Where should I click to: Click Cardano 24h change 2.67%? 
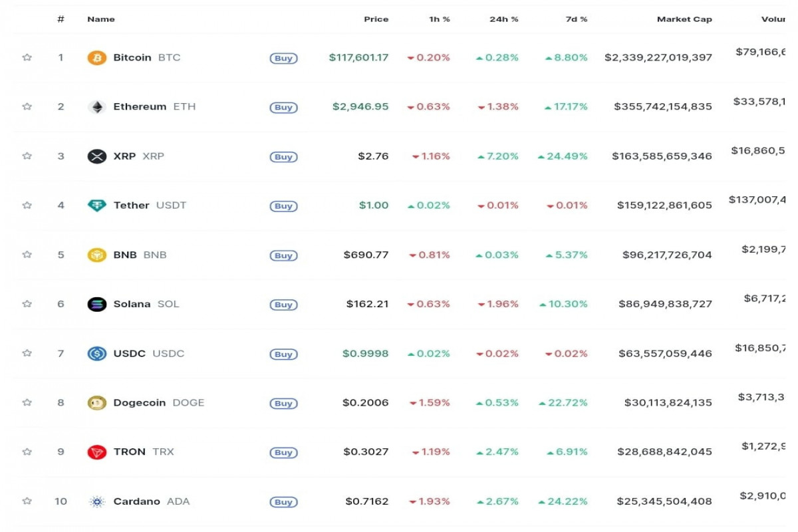click(x=497, y=501)
